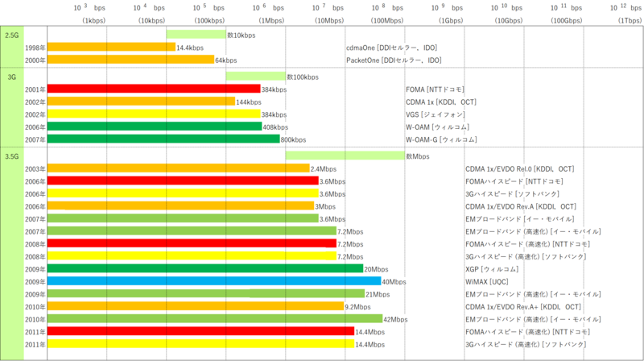The image size is (644, 361).
Task: Click the '144kbps' value label
Action: (249, 102)
